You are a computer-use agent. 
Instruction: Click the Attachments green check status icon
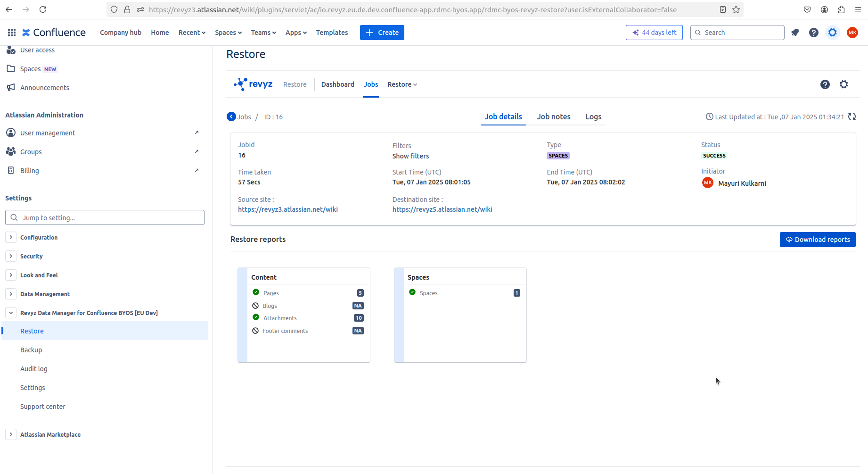(256, 317)
